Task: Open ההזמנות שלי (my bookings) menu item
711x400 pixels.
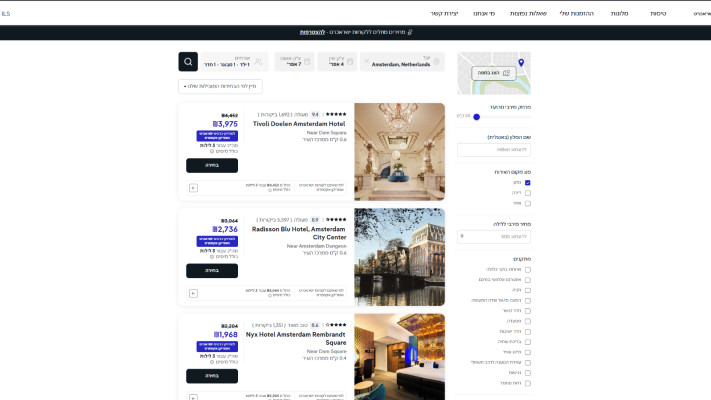Action: [x=576, y=14]
